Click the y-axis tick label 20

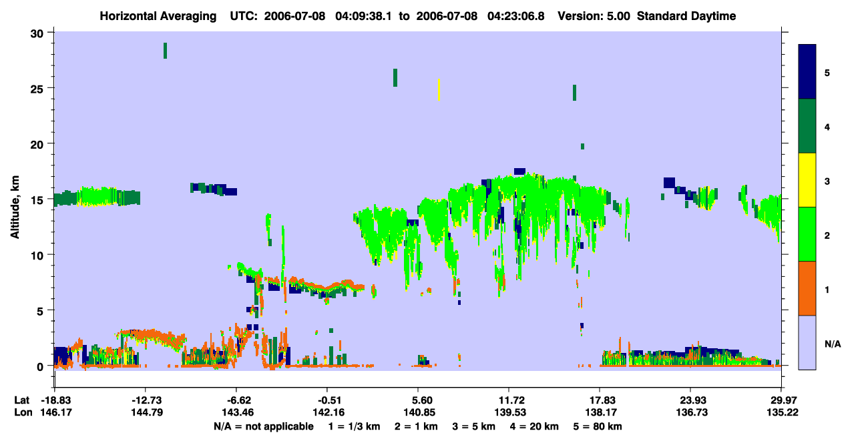click(x=38, y=144)
